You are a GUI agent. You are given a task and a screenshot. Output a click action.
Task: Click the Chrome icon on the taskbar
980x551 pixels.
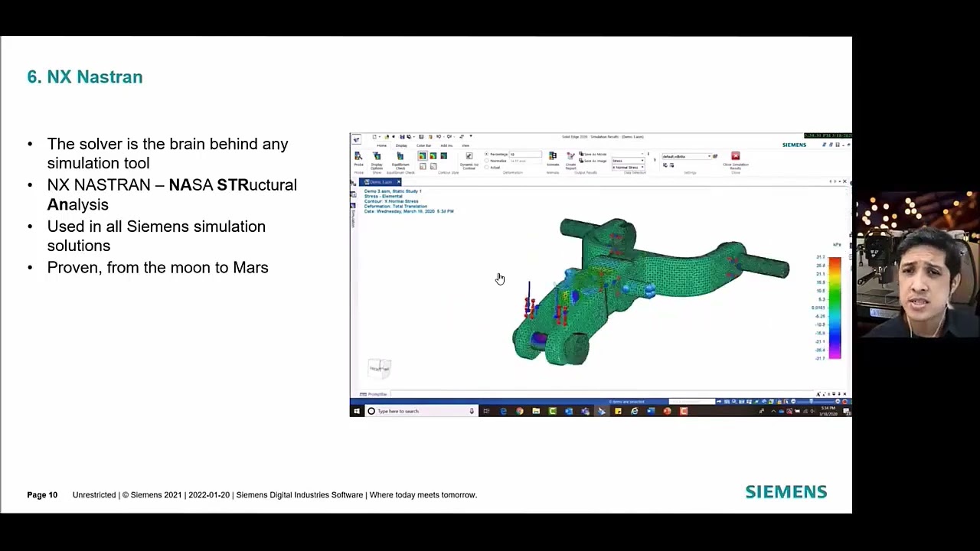coord(519,411)
